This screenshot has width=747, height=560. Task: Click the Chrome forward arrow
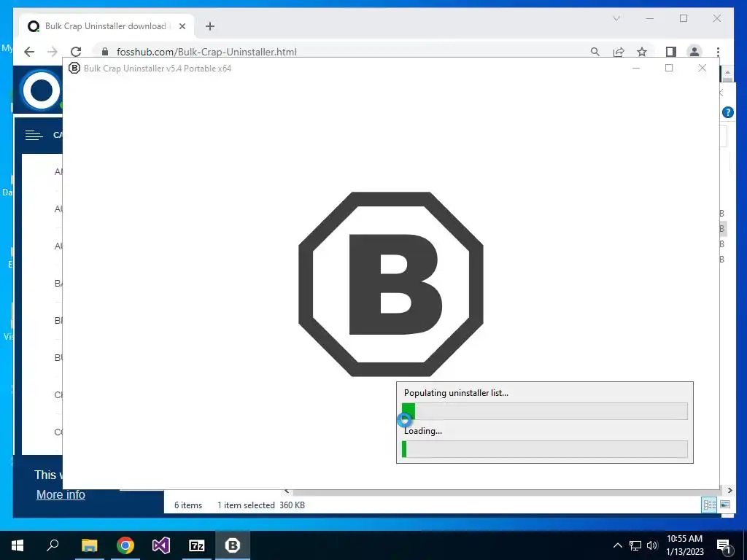coord(53,52)
